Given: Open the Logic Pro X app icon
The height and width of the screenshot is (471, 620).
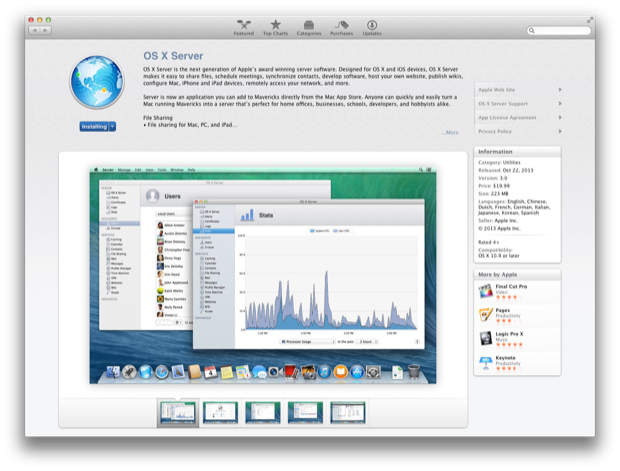Looking at the screenshot, I should click(485, 339).
